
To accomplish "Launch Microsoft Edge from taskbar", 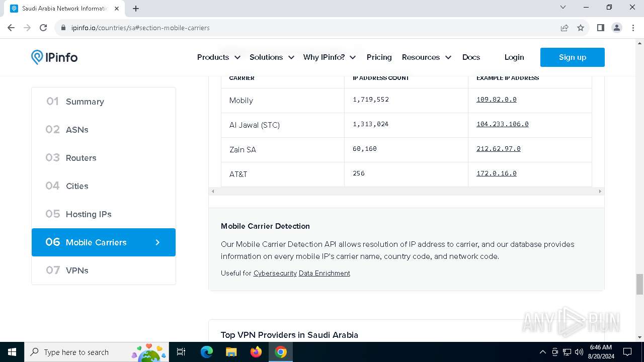I will coord(207,352).
